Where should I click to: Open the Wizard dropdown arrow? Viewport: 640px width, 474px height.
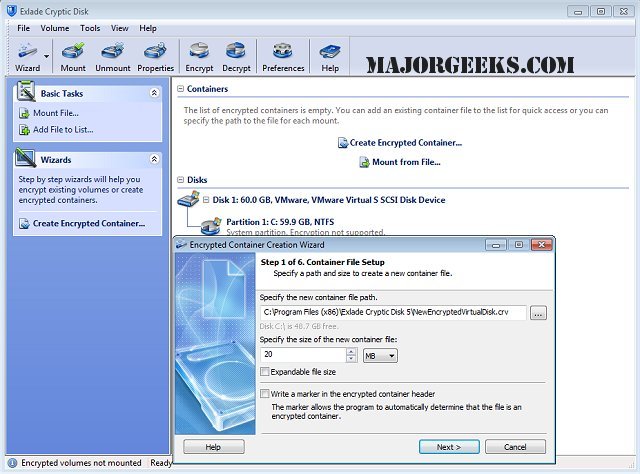(47, 57)
